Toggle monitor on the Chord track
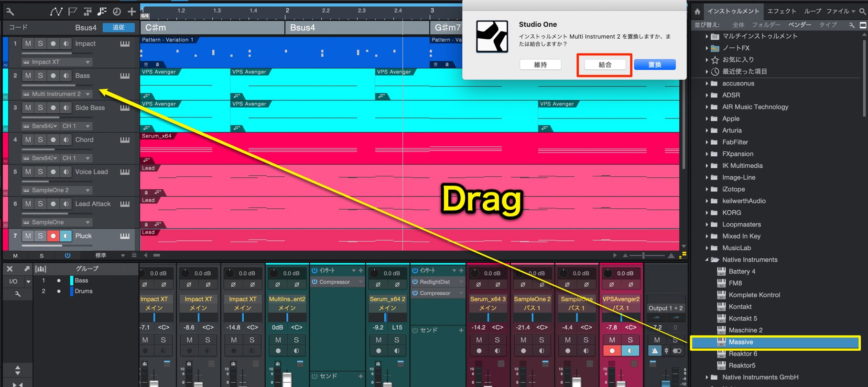 (66, 140)
